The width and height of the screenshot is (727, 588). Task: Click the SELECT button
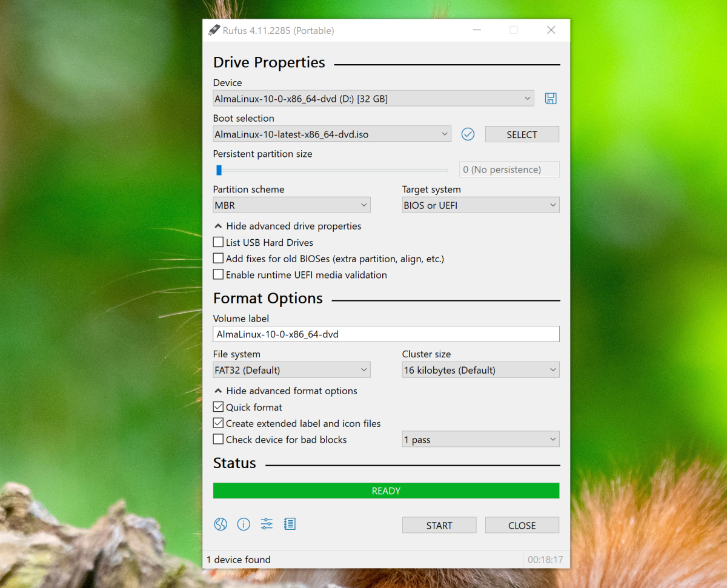(x=522, y=134)
